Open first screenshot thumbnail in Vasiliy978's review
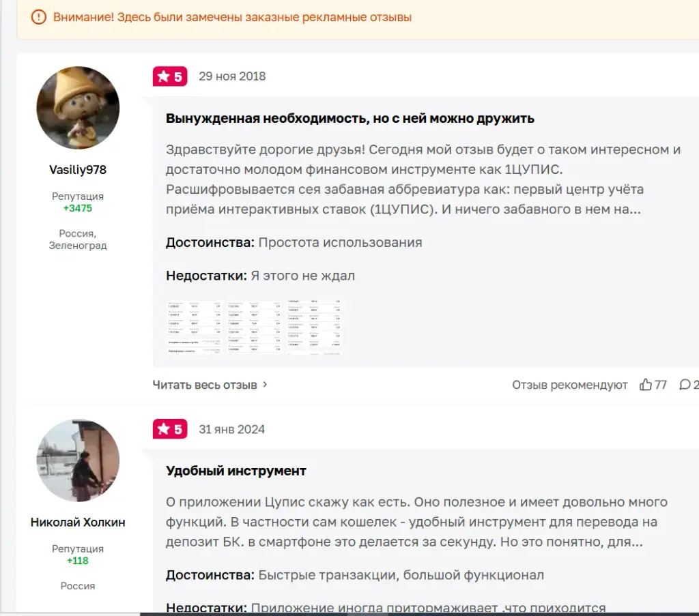 click(195, 327)
